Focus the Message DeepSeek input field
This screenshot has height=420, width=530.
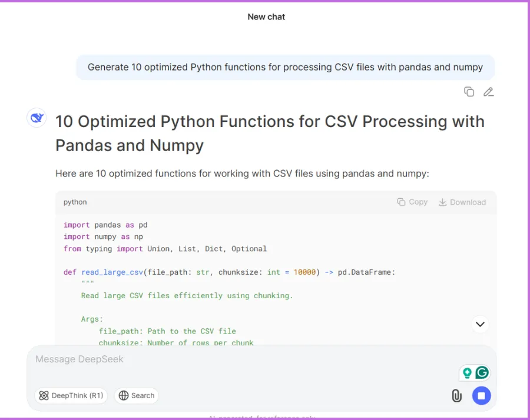[236, 359]
